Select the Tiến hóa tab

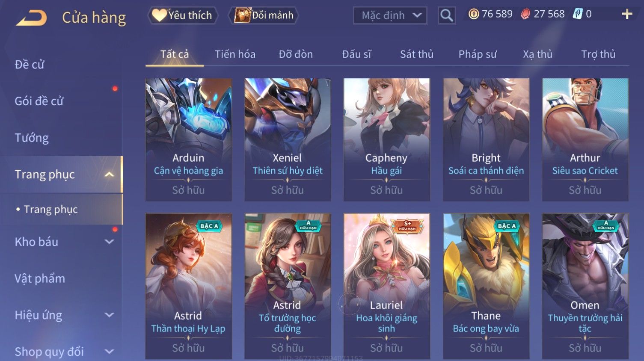(x=235, y=54)
